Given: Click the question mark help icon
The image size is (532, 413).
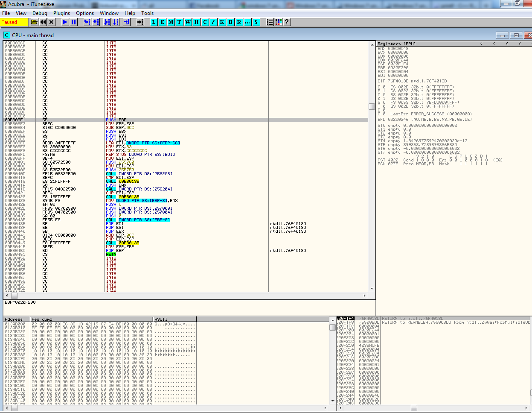Looking at the screenshot, I should point(287,22).
